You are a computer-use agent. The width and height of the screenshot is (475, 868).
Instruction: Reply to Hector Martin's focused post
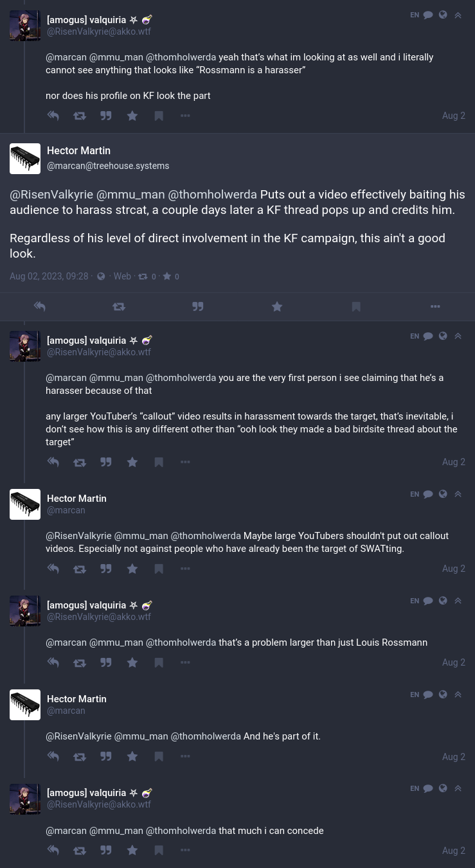point(40,307)
